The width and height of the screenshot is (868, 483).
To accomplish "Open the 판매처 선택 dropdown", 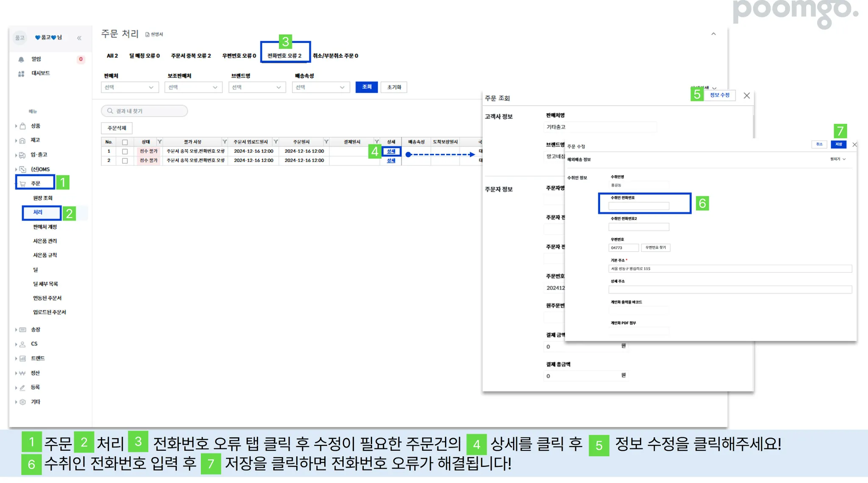I will click(130, 87).
